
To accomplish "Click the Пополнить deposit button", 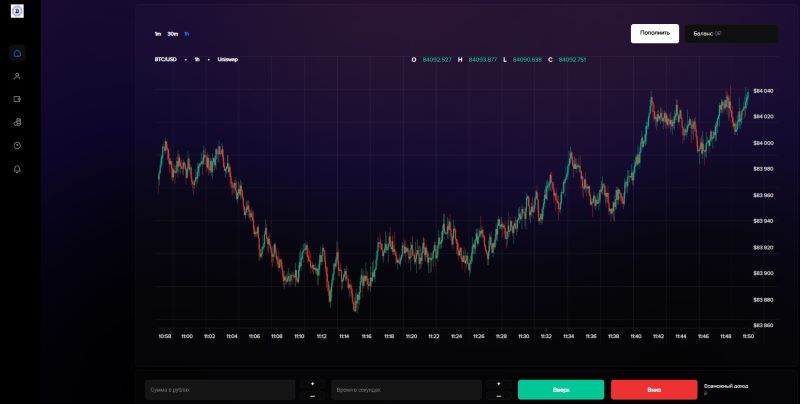I will 654,33.
